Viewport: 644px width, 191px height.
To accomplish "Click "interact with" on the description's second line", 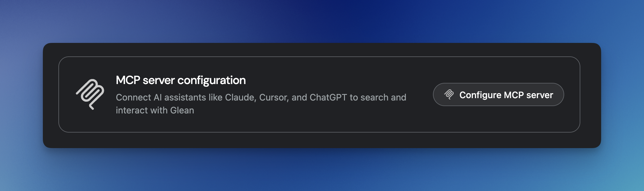I will (142, 110).
